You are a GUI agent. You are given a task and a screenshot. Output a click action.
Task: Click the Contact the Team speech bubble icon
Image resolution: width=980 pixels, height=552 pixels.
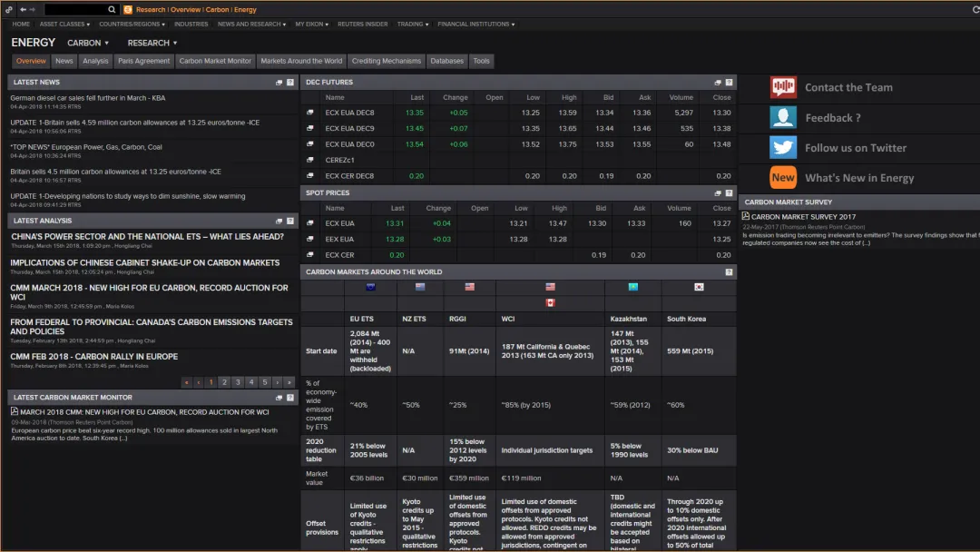tap(783, 87)
